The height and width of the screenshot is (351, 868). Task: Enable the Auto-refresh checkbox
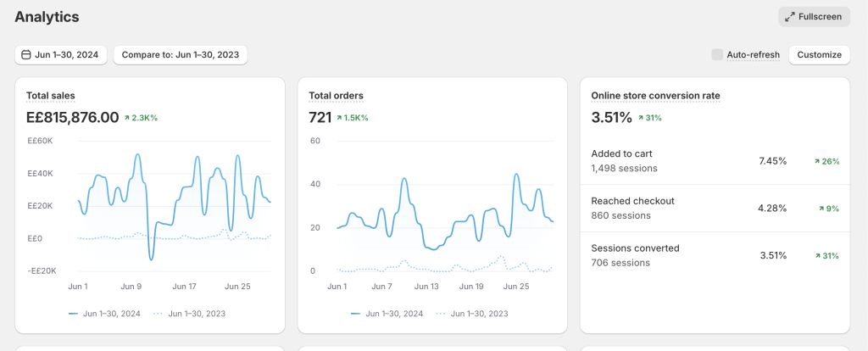(718, 55)
